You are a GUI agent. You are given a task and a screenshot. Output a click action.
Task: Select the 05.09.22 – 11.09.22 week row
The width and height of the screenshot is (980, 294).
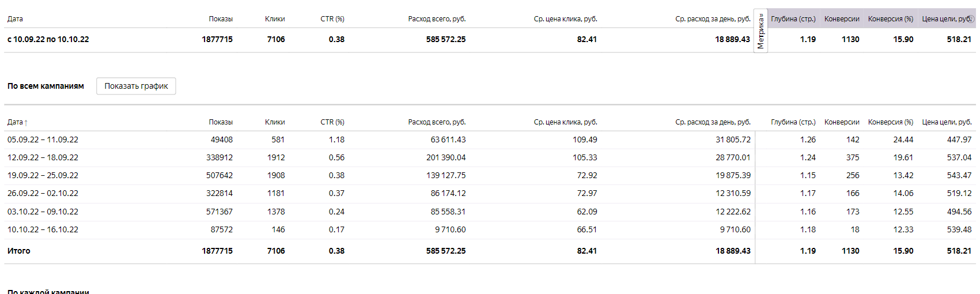point(43,140)
